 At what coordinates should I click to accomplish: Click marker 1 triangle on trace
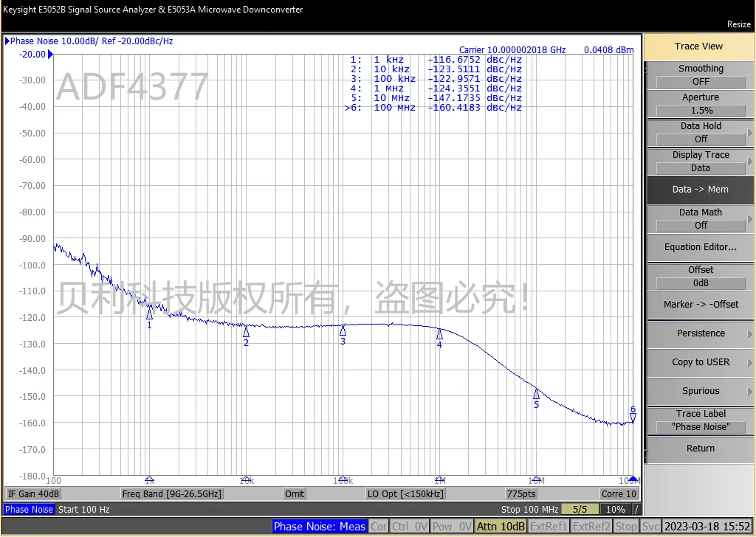pos(149,314)
